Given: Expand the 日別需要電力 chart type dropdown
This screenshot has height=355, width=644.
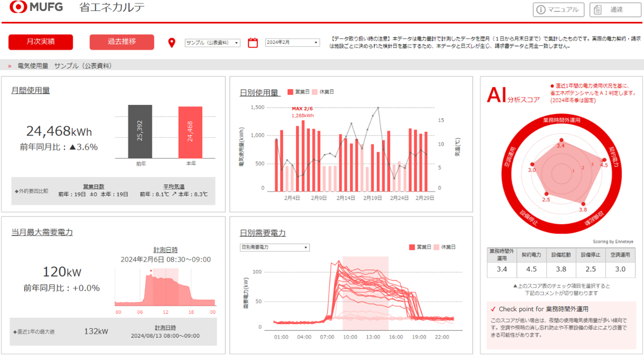Looking at the screenshot, I should [275, 247].
